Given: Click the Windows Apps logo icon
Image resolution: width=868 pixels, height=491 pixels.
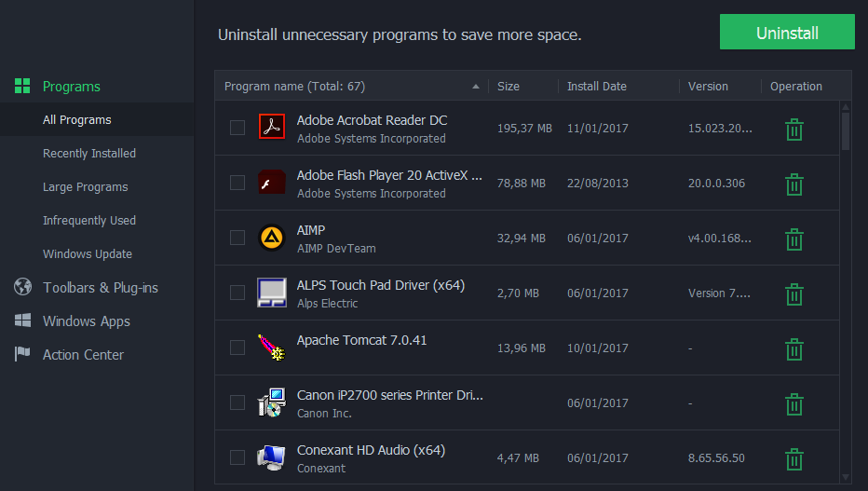Looking at the screenshot, I should click(22, 321).
